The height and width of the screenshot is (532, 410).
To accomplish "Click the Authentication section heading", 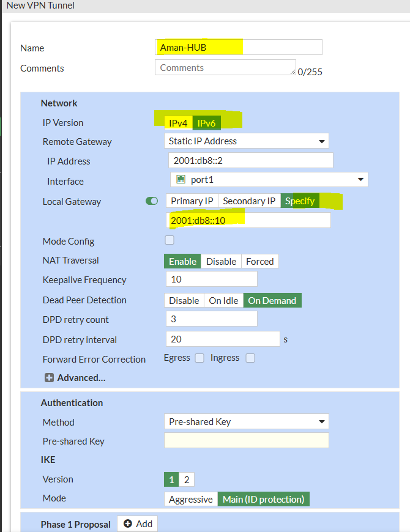I will (72, 403).
